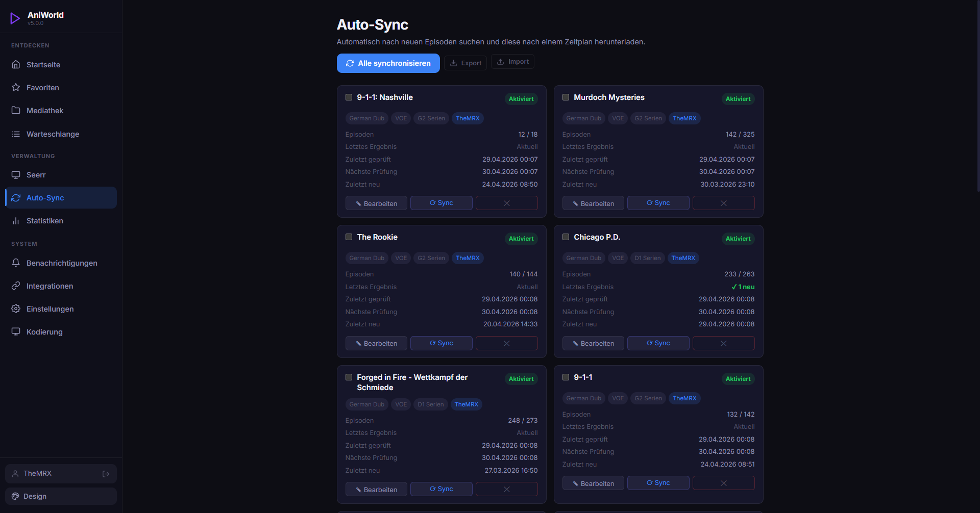Select the 9-1-1: Nashville checkbox
The height and width of the screenshot is (513, 980).
click(349, 97)
